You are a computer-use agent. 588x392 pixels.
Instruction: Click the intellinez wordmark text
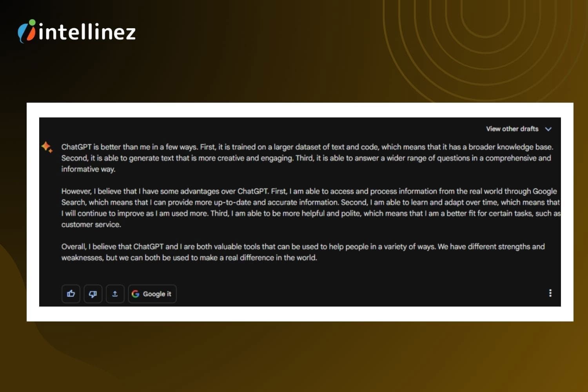tap(87, 32)
